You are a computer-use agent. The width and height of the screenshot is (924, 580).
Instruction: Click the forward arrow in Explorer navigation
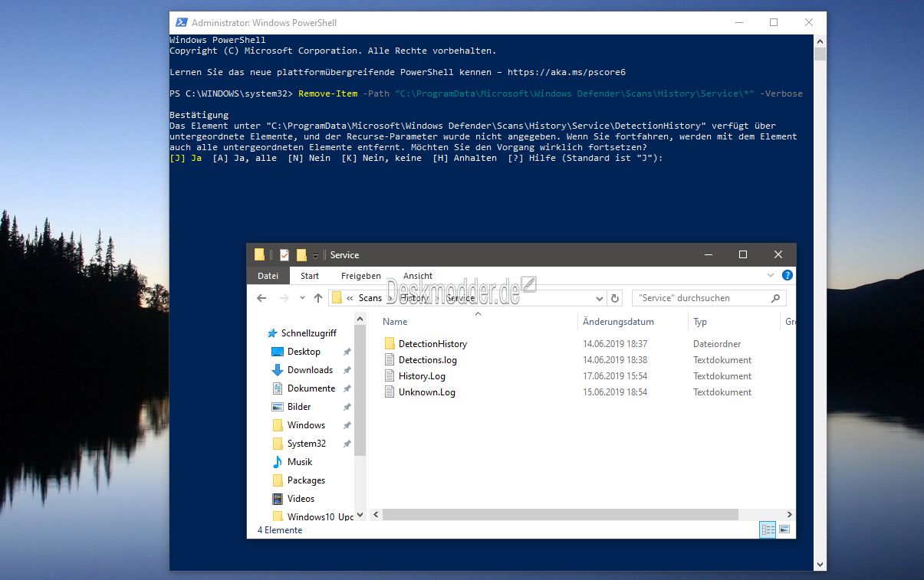[284, 298]
